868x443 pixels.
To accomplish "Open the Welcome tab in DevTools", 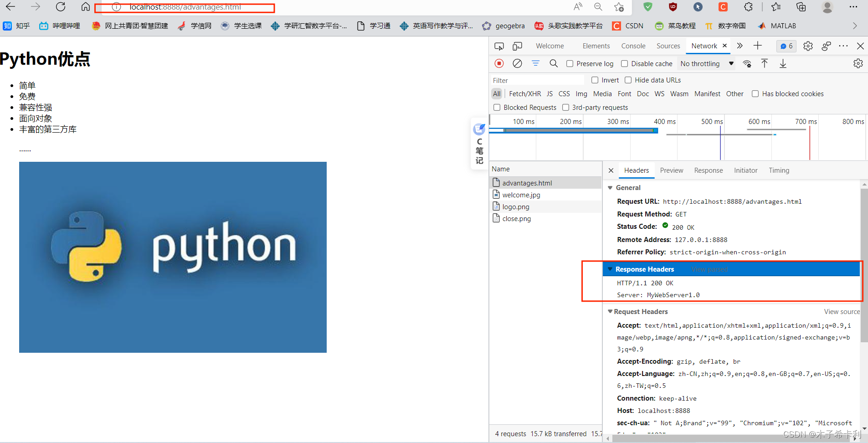I will (550, 46).
